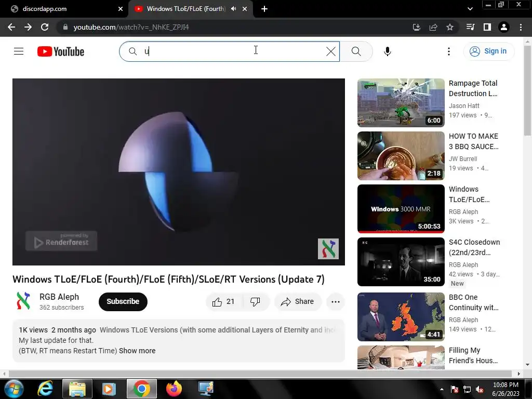
Task: Click the Sign in button
Action: 488,51
